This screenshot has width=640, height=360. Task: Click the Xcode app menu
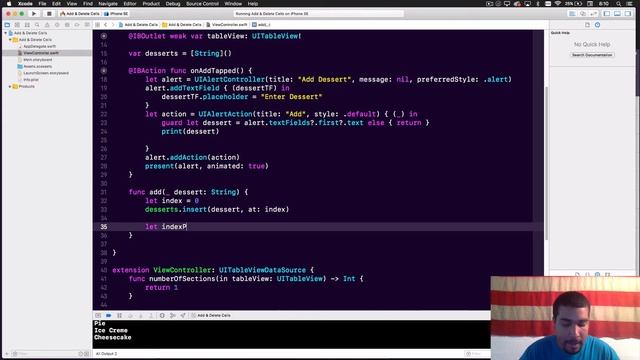[x=25, y=4]
